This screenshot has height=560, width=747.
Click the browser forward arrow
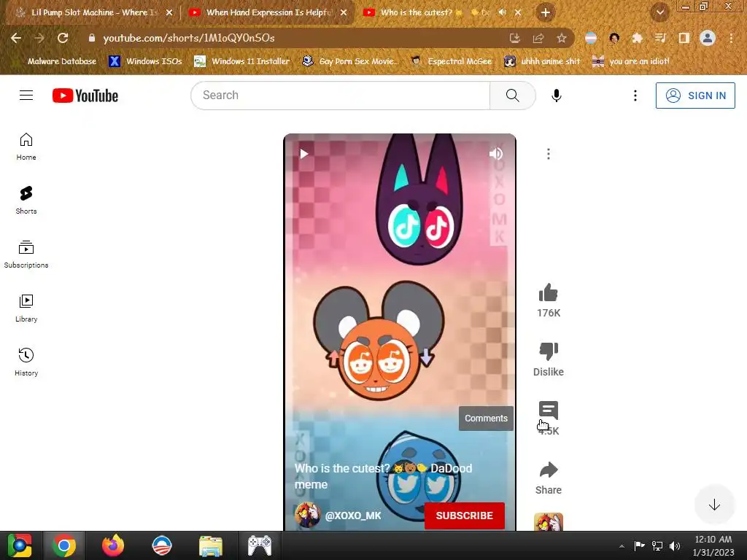click(x=39, y=38)
